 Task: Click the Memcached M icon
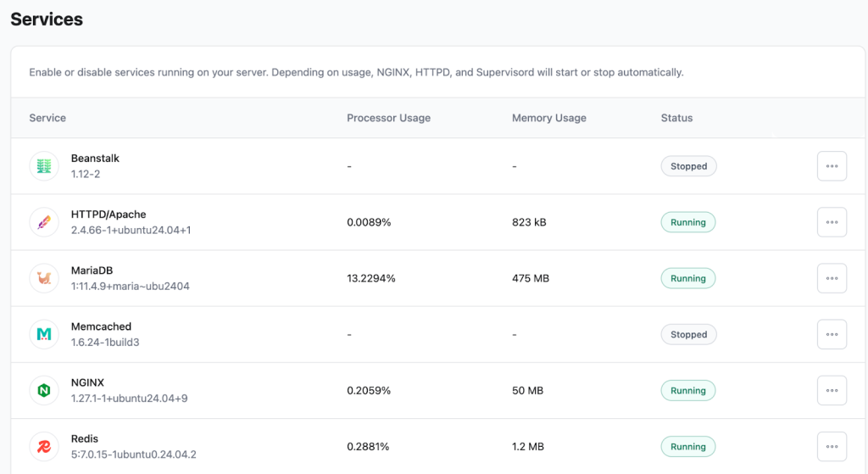pos(44,334)
